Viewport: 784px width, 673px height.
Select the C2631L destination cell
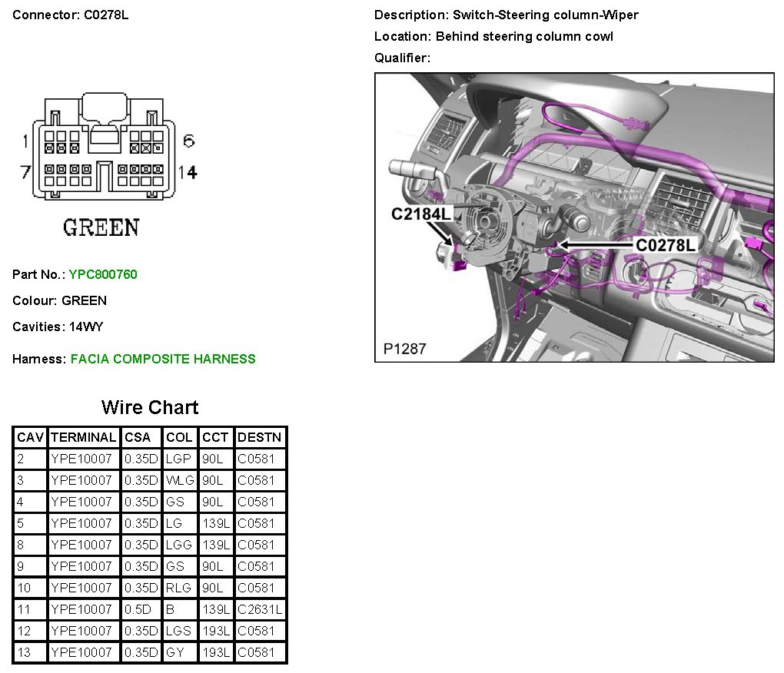[x=260, y=609]
